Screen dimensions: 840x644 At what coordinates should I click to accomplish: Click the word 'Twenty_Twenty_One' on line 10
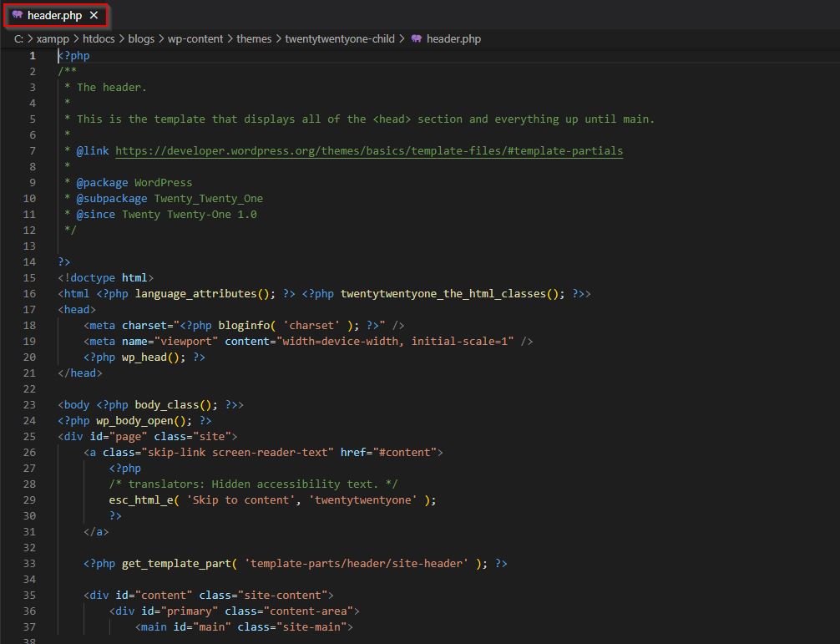(209, 199)
